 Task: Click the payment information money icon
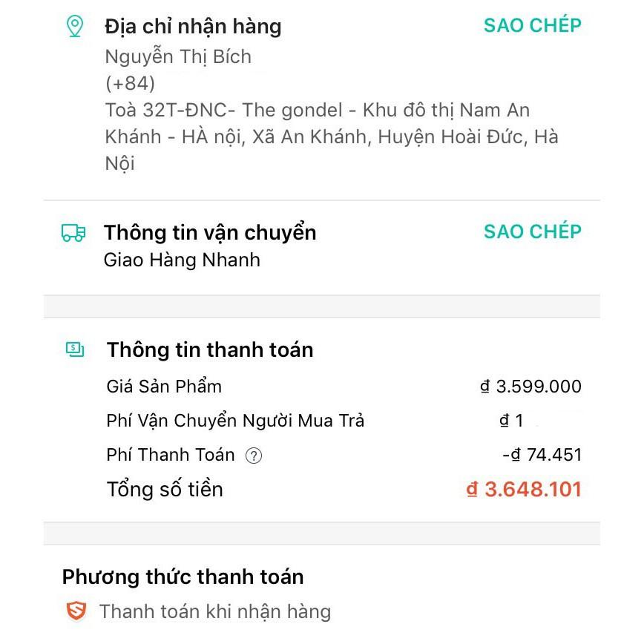[x=74, y=349]
